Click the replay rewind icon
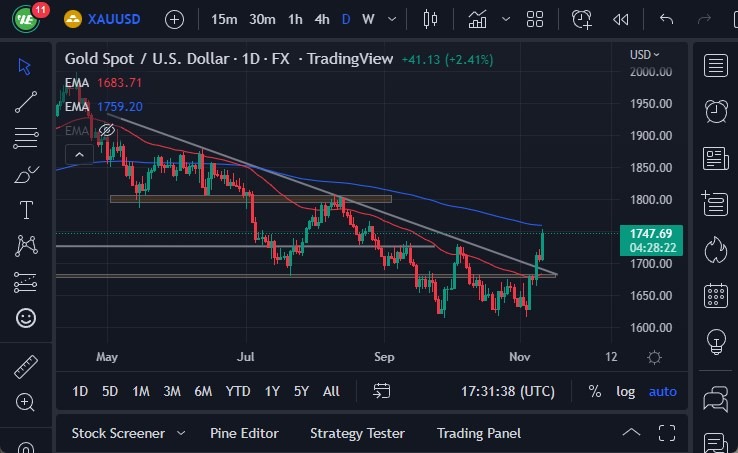Image resolution: width=738 pixels, height=453 pixels. point(621,19)
